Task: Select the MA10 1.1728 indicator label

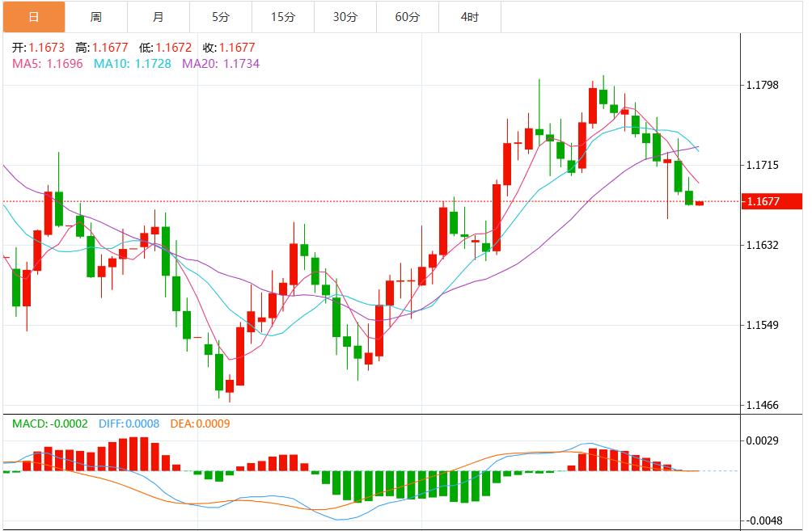Action: pos(133,63)
